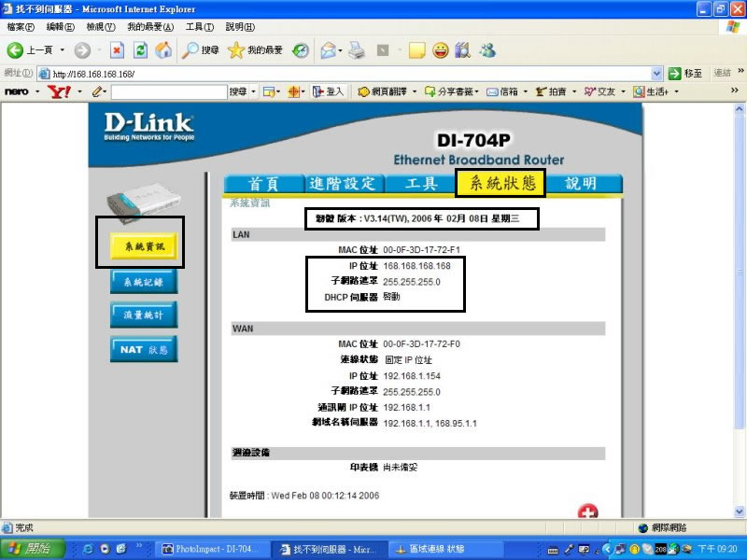Expand the nero toolbar dropdown arrow
Screen dimensions: 747x560
[x=37, y=91]
